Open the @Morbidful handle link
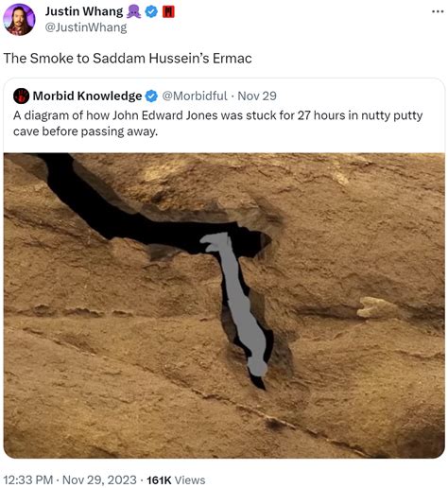448x488 pixels. (x=195, y=96)
